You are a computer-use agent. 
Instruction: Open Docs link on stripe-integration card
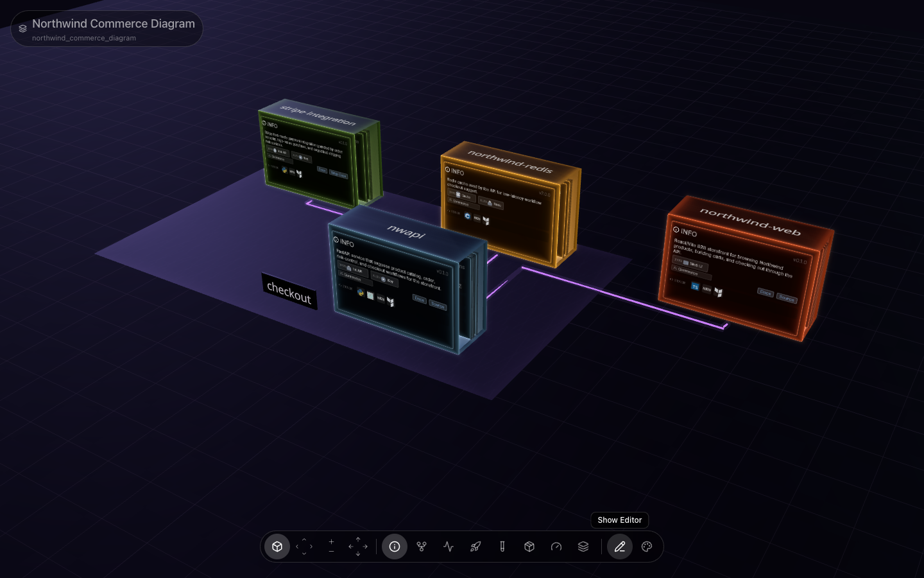point(322,170)
